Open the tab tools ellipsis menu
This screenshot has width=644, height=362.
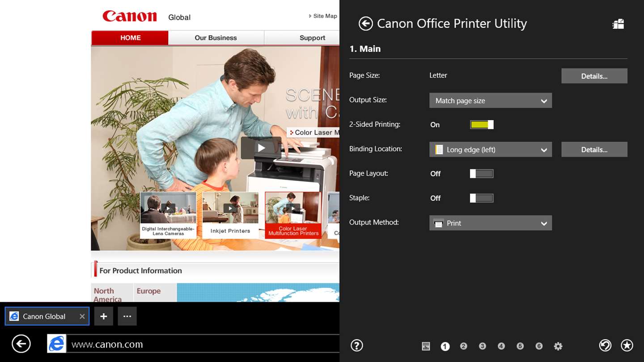[x=127, y=316]
